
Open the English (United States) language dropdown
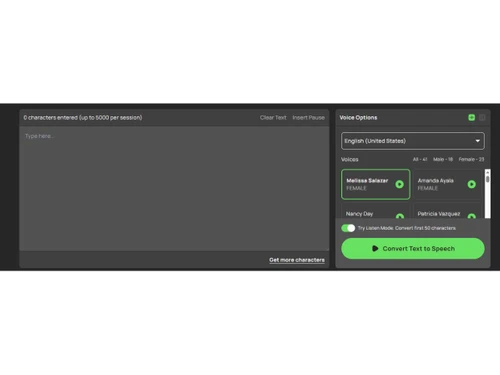click(x=413, y=141)
